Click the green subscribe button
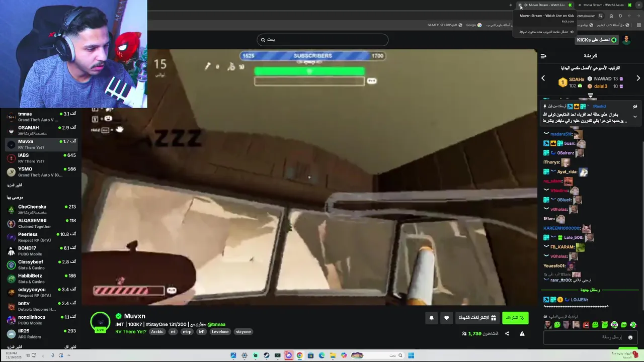 [515, 318]
